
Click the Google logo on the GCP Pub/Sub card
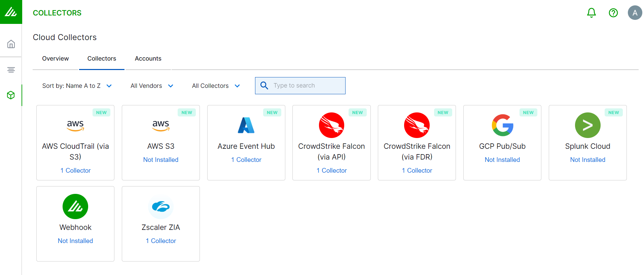[x=502, y=125]
